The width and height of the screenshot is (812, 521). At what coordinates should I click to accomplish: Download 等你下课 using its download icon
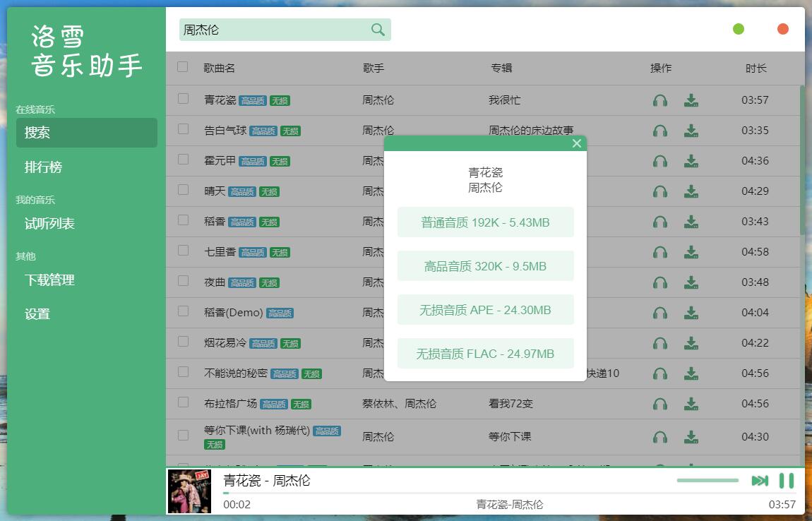click(x=691, y=438)
